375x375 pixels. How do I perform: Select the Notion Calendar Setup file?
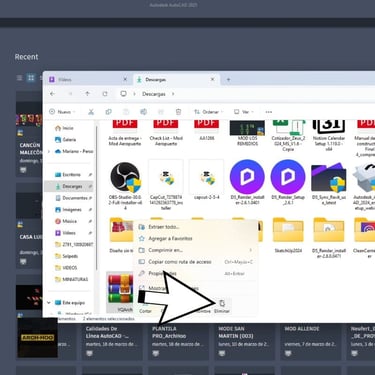(x=329, y=136)
